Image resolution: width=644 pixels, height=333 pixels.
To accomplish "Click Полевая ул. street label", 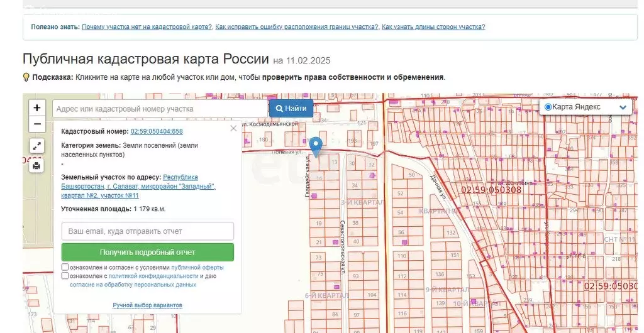I will (x=287, y=152).
